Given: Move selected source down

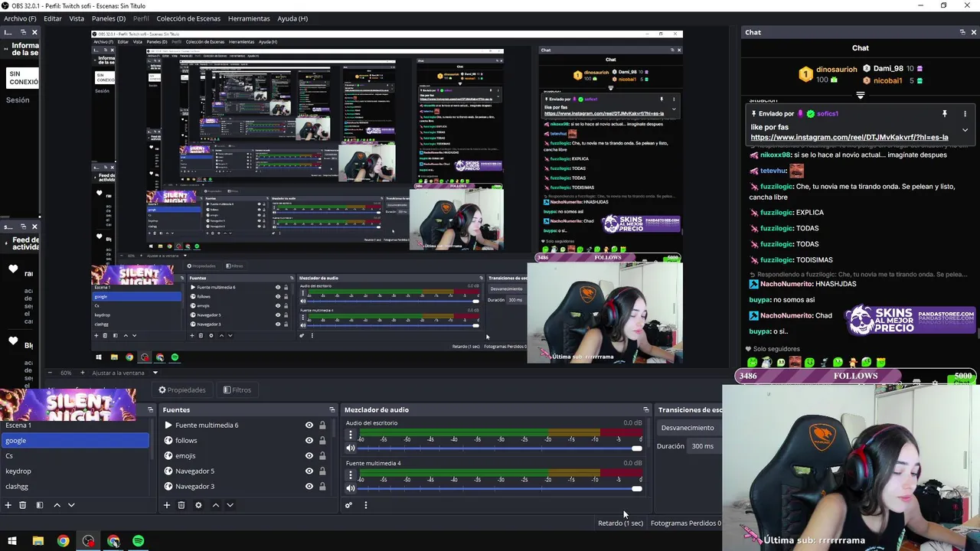Looking at the screenshot, I should click(x=230, y=505).
